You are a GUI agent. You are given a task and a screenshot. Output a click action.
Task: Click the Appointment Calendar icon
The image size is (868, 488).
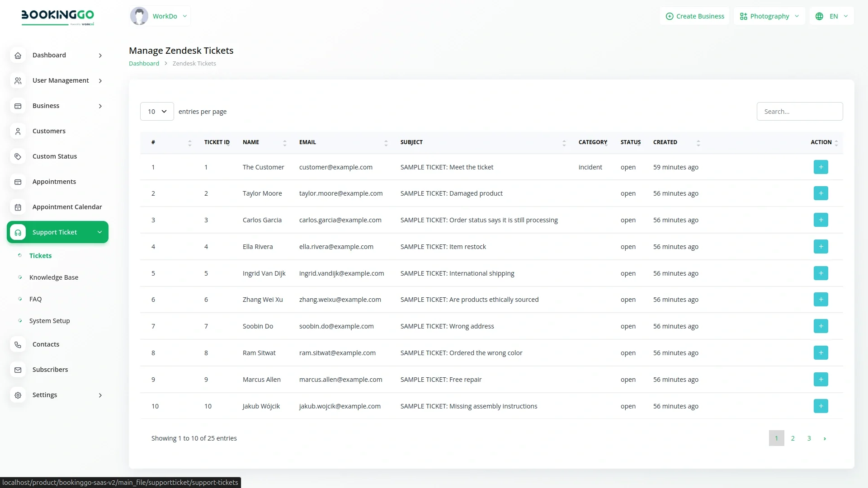(x=18, y=207)
